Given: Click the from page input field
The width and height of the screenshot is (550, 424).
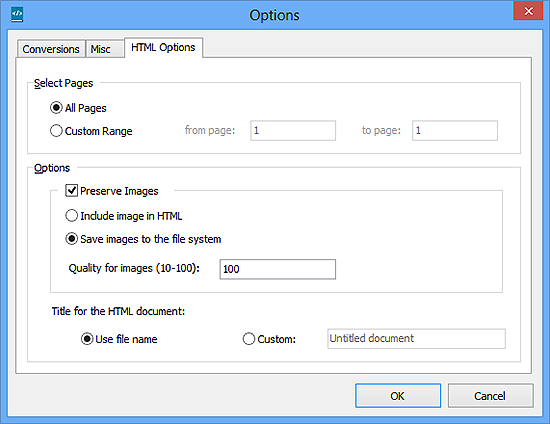Looking at the screenshot, I should (293, 130).
